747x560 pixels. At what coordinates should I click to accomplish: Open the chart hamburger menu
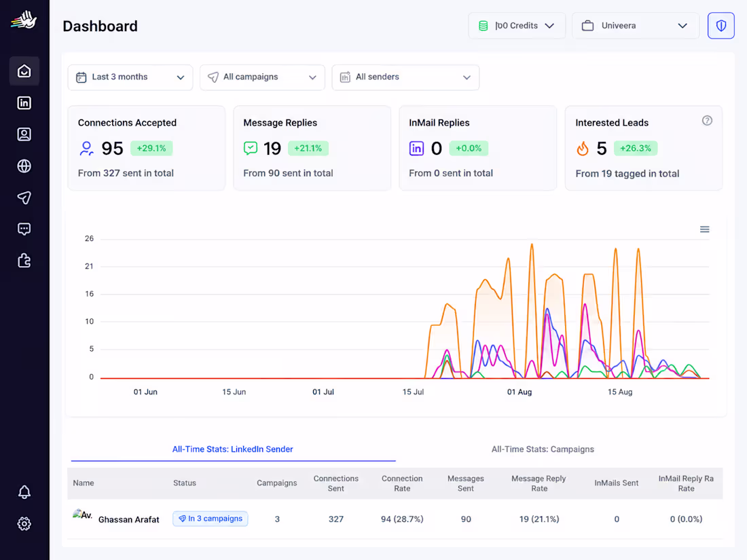click(x=705, y=229)
